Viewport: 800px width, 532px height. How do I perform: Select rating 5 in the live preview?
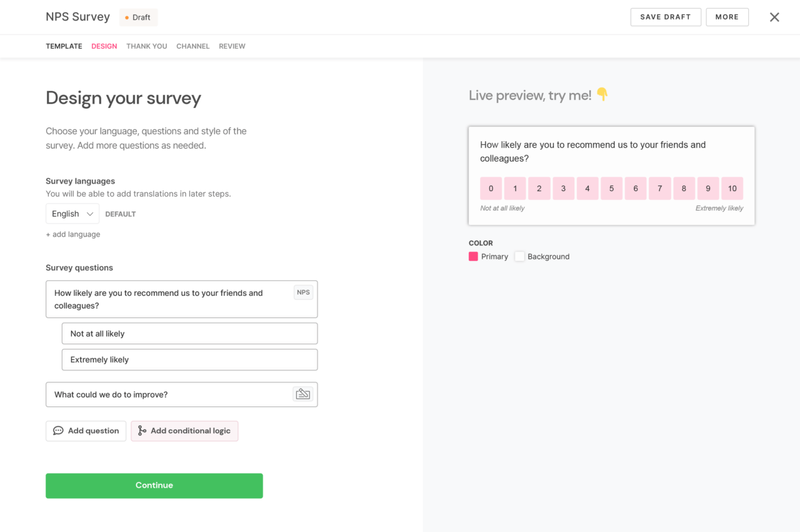[x=611, y=188]
